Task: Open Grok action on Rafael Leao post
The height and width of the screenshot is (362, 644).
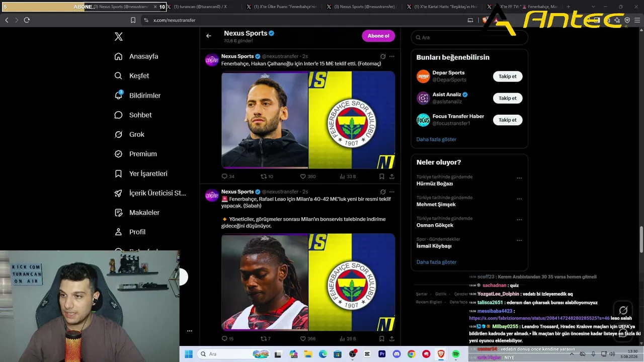Action: (x=383, y=192)
